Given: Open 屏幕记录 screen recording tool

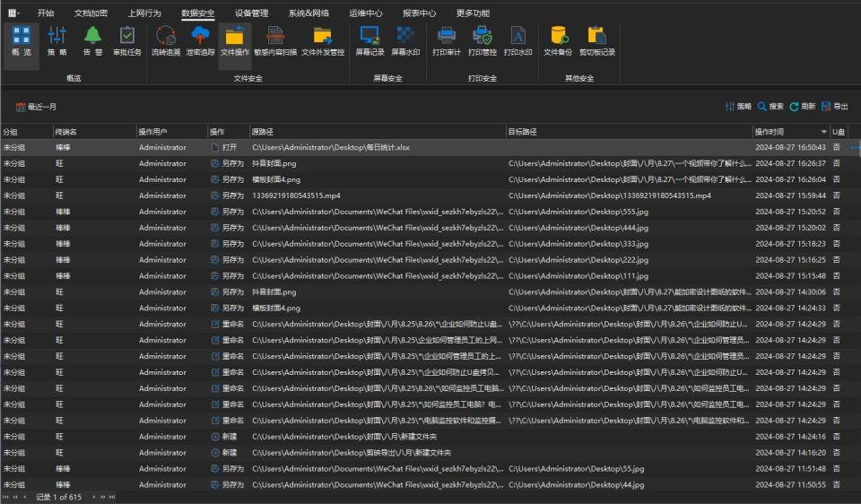Looking at the screenshot, I should pos(370,41).
